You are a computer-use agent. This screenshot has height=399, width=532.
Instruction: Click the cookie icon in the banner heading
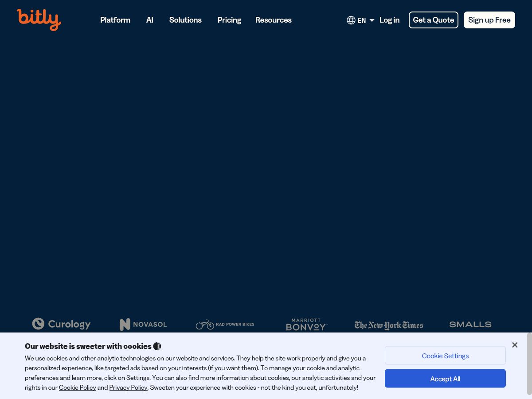(x=157, y=346)
